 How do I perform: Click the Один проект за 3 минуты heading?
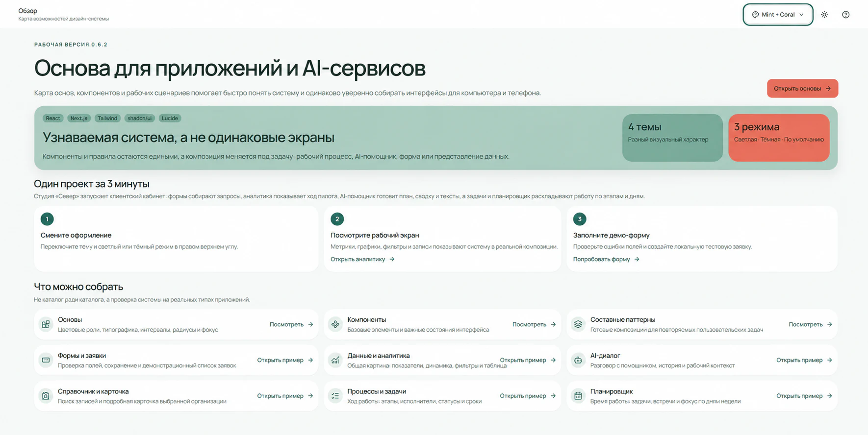tap(92, 184)
